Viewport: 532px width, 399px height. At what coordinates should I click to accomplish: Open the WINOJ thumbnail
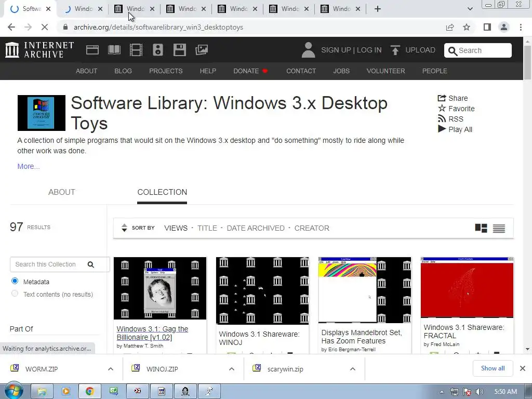(x=262, y=291)
